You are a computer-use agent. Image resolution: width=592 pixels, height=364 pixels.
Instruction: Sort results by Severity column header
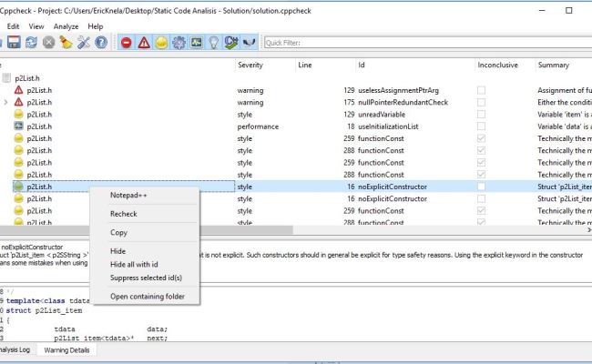(265, 65)
